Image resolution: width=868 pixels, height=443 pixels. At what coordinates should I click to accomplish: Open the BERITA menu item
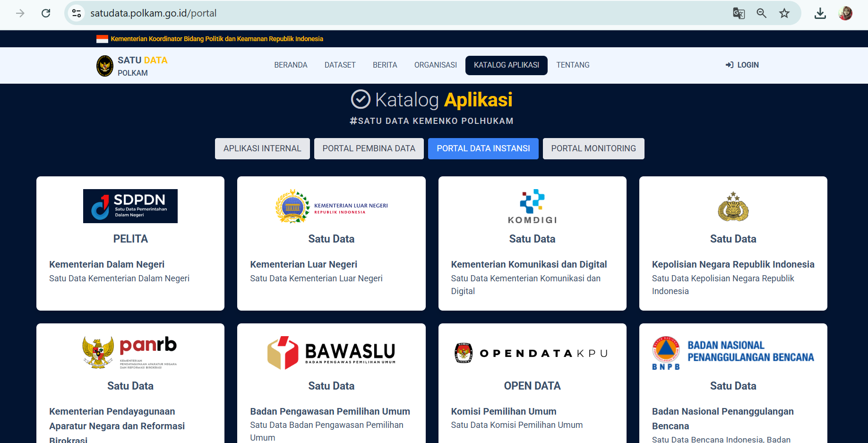coord(385,65)
